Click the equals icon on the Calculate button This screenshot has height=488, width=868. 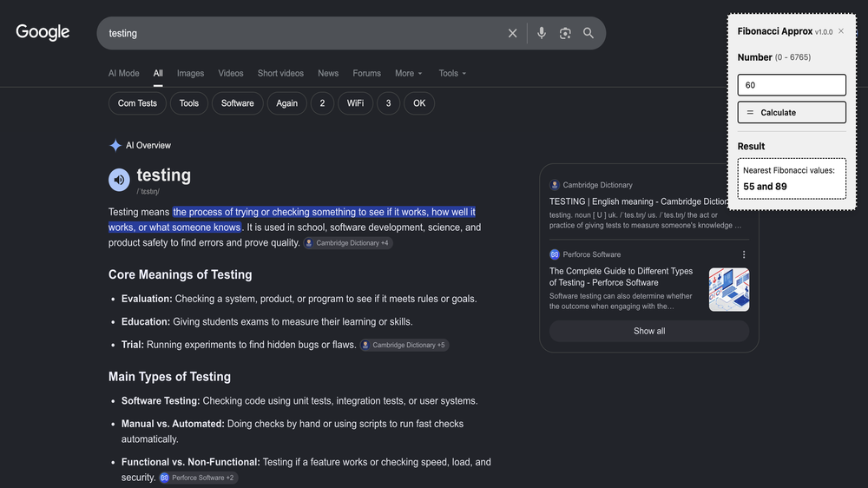750,112
